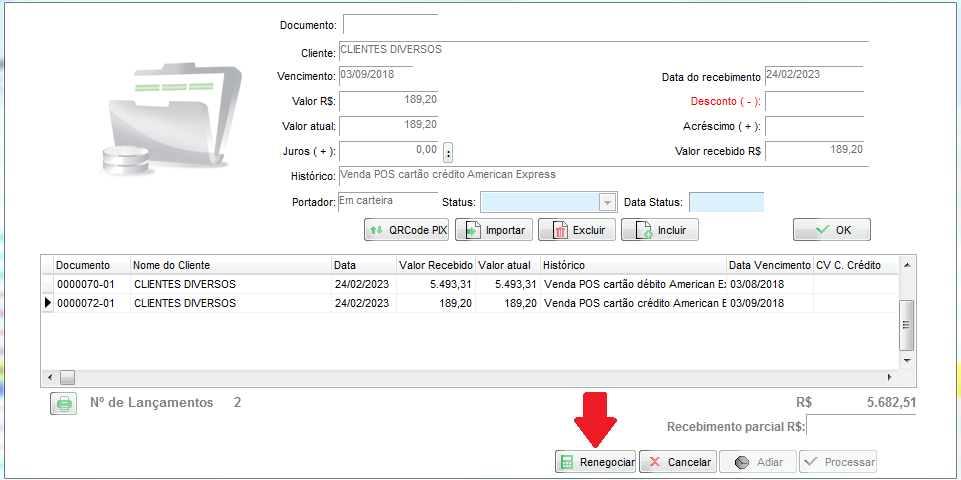Open the Juros options button
The image size is (961, 480).
click(448, 152)
